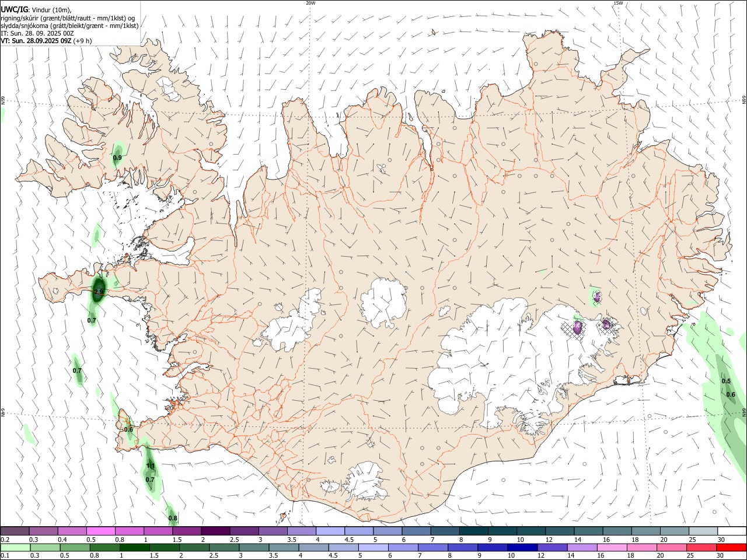Select the "slydda/snjókoma (grátt/bleikt/grænt - mm/1klst)" line
Screen dimensions: 747x560
[69, 26]
